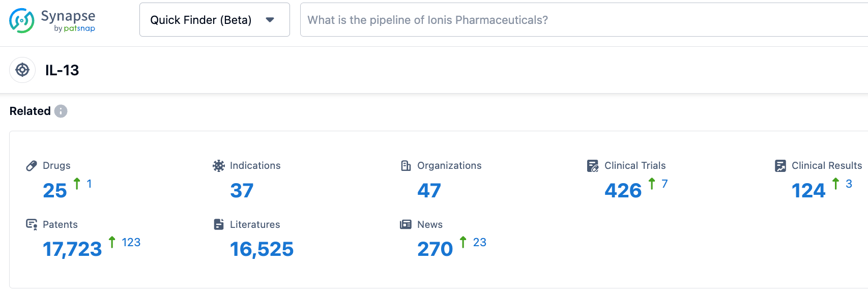The height and width of the screenshot is (293, 868).
Task: Open the 270 news items count
Action: (x=435, y=249)
